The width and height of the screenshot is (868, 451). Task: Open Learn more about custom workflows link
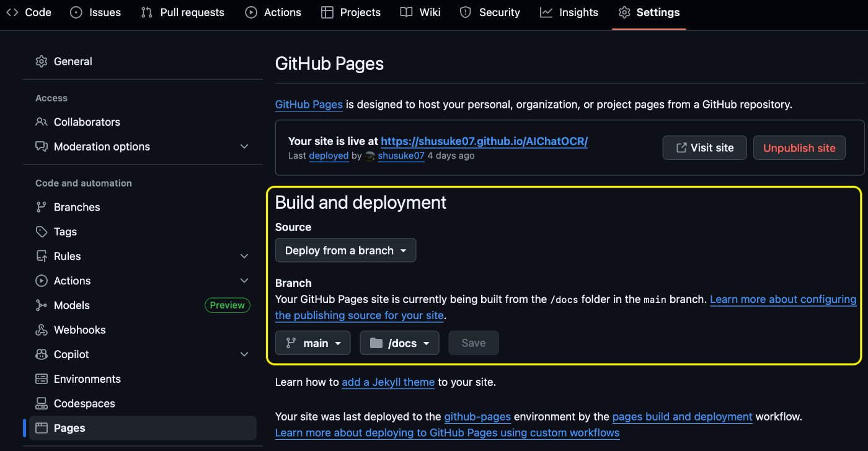click(447, 432)
